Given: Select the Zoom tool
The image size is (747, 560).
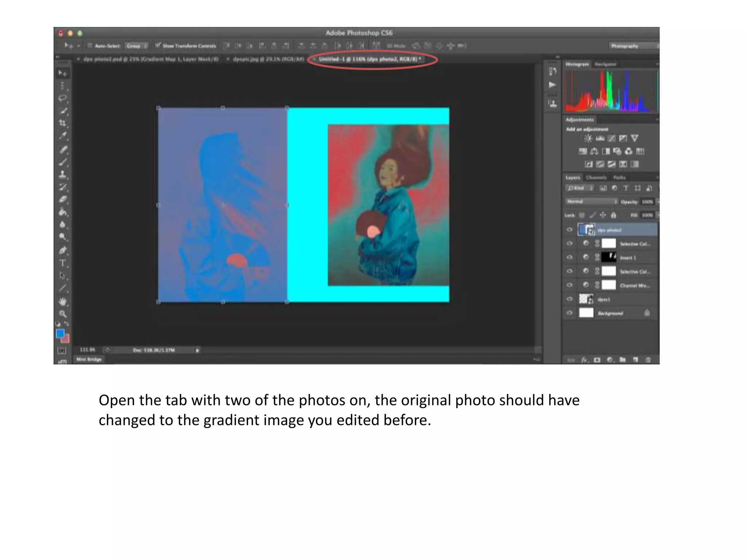Looking at the screenshot, I should click(63, 314).
